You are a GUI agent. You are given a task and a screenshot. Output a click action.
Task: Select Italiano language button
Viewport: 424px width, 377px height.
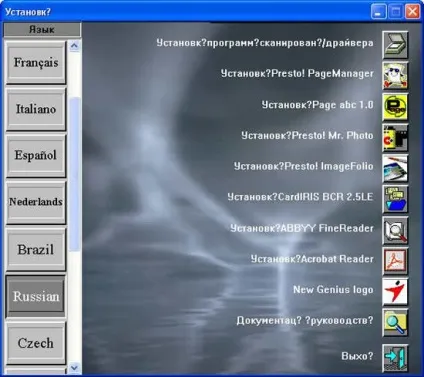(x=36, y=109)
